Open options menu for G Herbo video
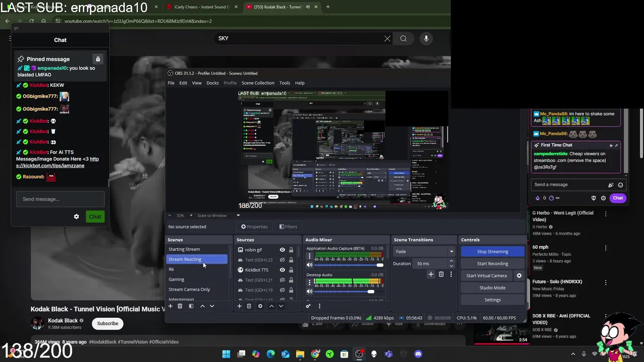Screen dimensions: 644x362 (x=606, y=214)
